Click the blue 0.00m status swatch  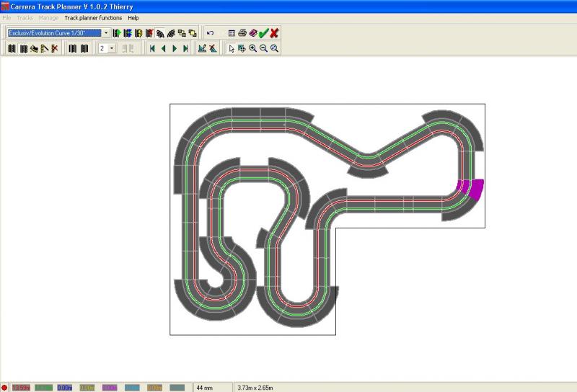66,388
